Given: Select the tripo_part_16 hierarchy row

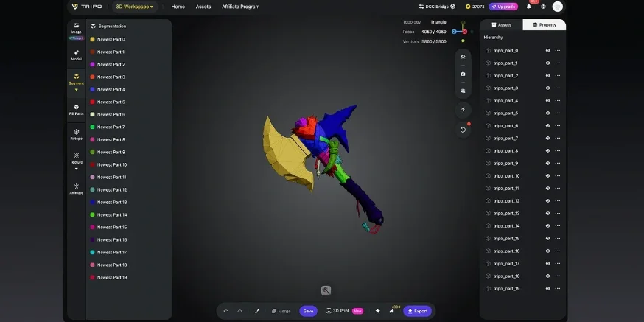Looking at the screenshot, I should (522, 251).
